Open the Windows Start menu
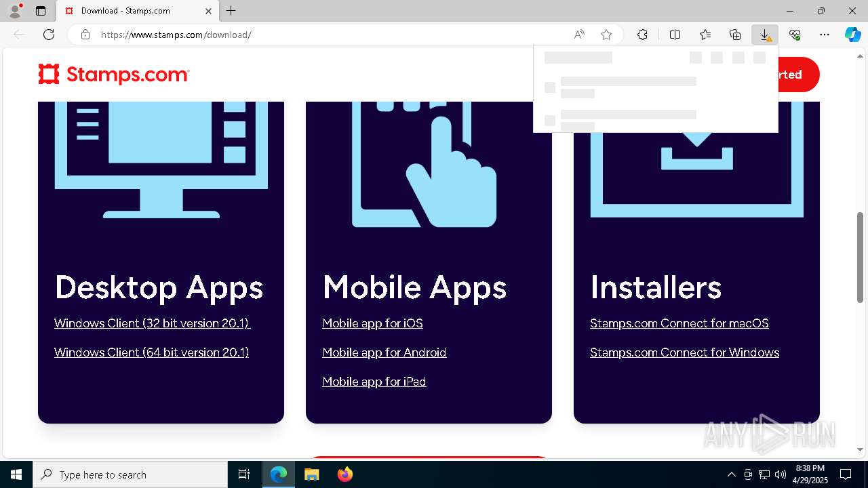The width and height of the screenshot is (868, 488). coord(16,474)
